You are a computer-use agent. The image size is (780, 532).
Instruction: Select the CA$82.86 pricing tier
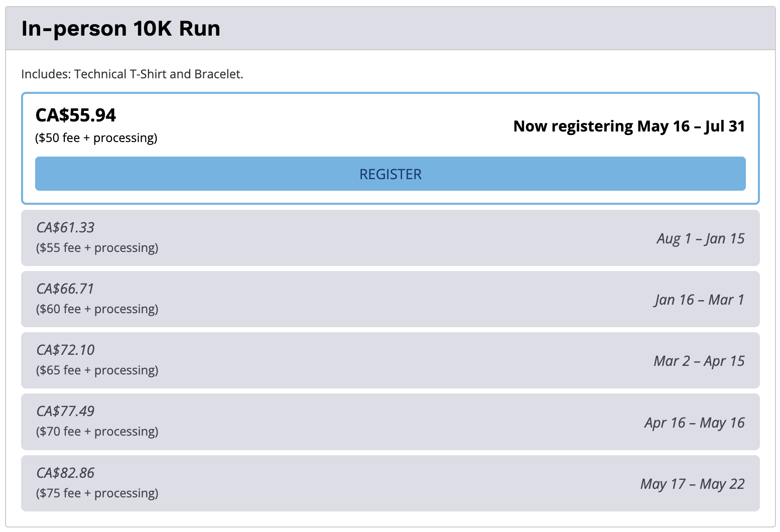click(x=390, y=483)
